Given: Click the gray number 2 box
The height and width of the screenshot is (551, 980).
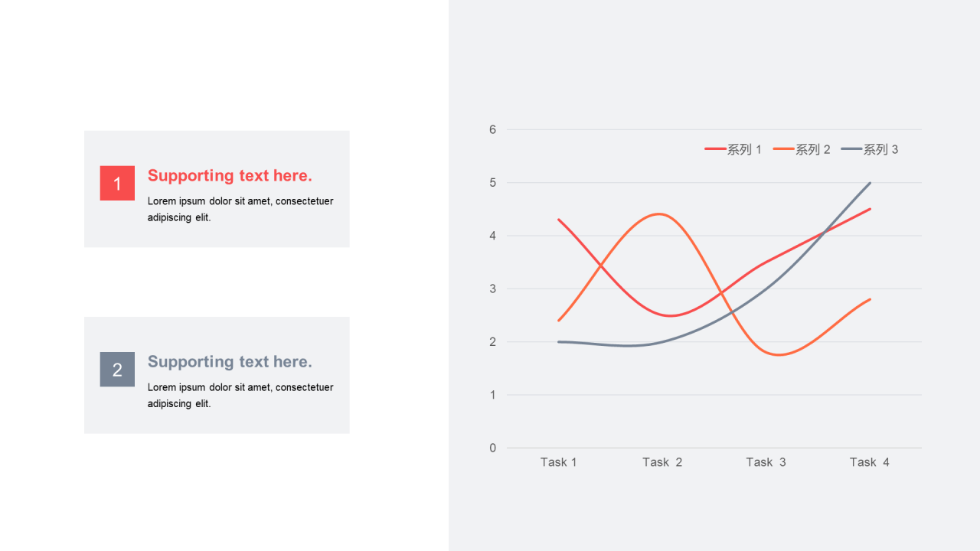Looking at the screenshot, I should pos(117,370).
